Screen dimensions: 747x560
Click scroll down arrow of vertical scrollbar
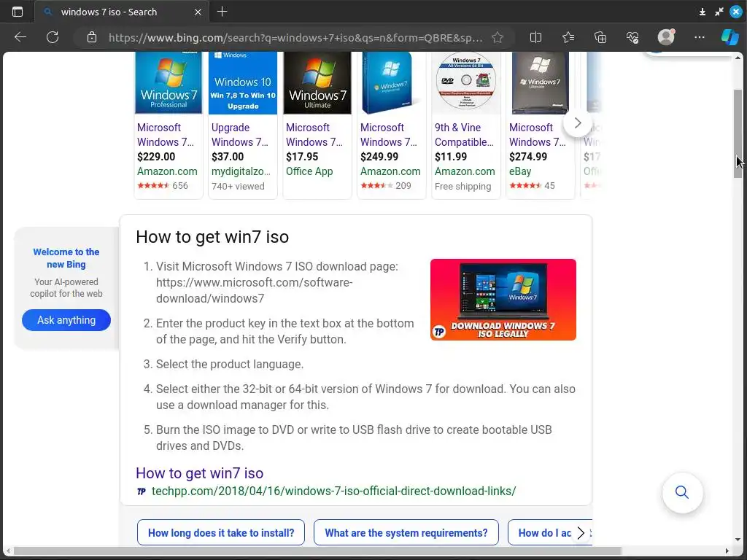coord(738,540)
